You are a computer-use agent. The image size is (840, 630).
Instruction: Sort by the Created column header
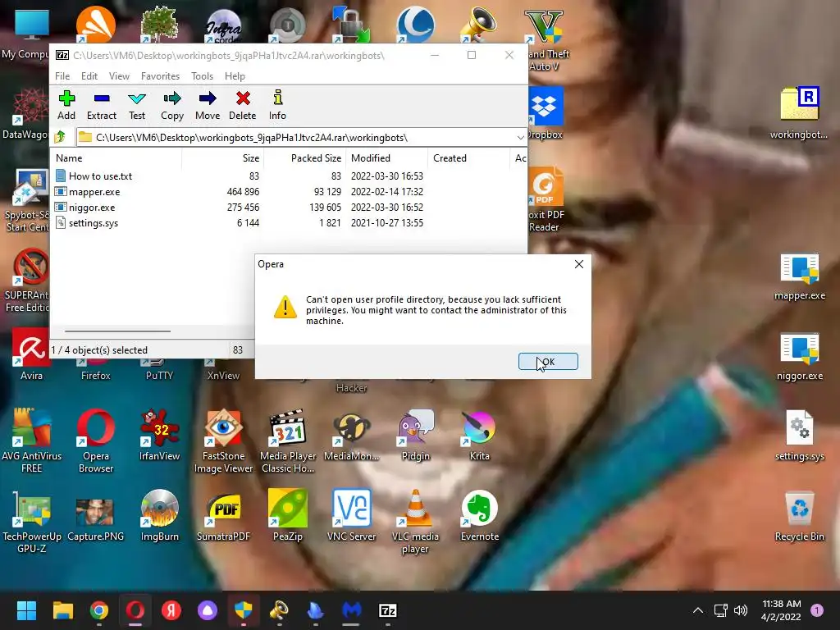468,158
